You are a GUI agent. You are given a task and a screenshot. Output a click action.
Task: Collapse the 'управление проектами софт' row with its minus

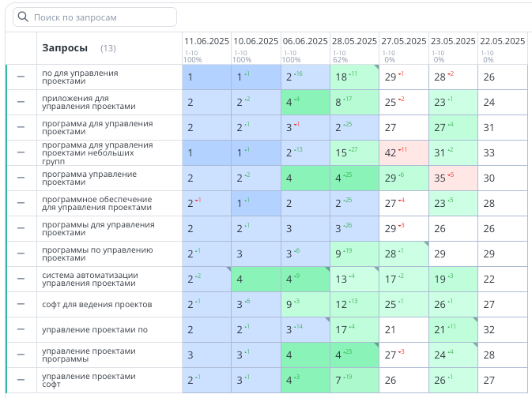click(21, 380)
